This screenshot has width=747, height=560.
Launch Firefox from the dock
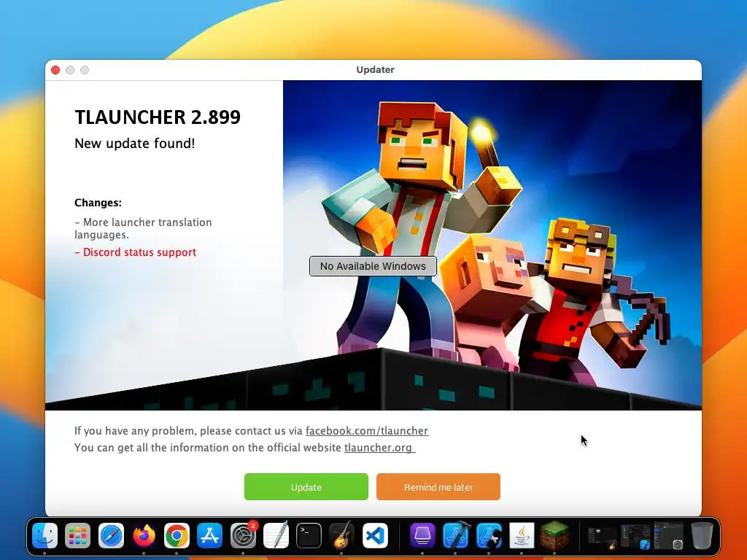pos(144,536)
